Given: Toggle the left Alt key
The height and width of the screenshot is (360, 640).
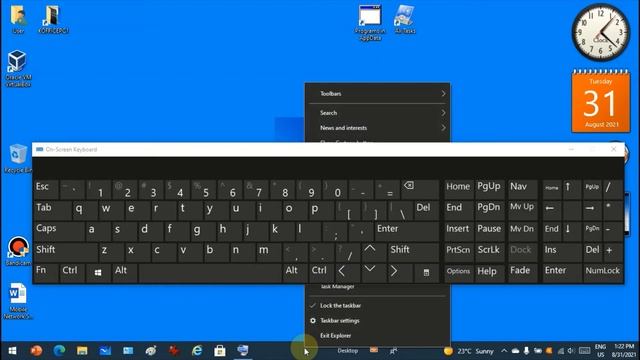Looking at the screenshot, I should [124, 272].
